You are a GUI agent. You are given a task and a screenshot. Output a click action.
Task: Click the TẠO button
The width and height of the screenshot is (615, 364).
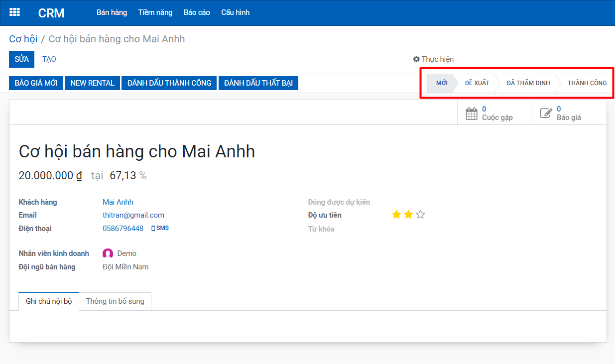[49, 59]
